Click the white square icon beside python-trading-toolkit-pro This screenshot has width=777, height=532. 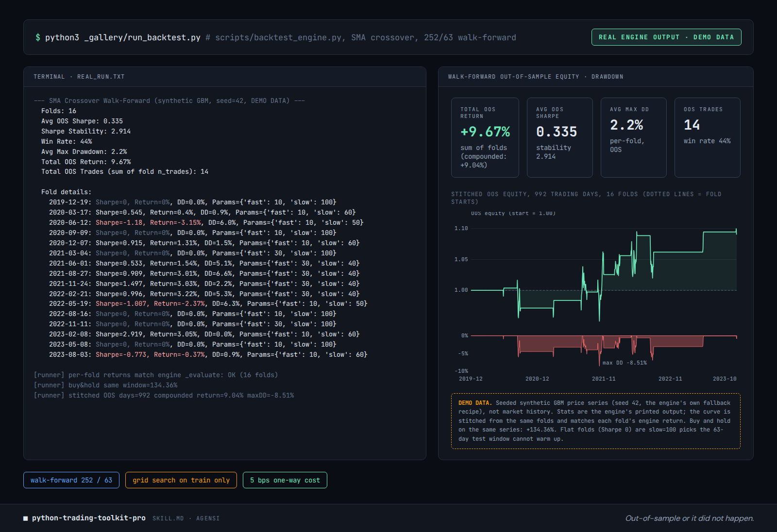(26, 518)
